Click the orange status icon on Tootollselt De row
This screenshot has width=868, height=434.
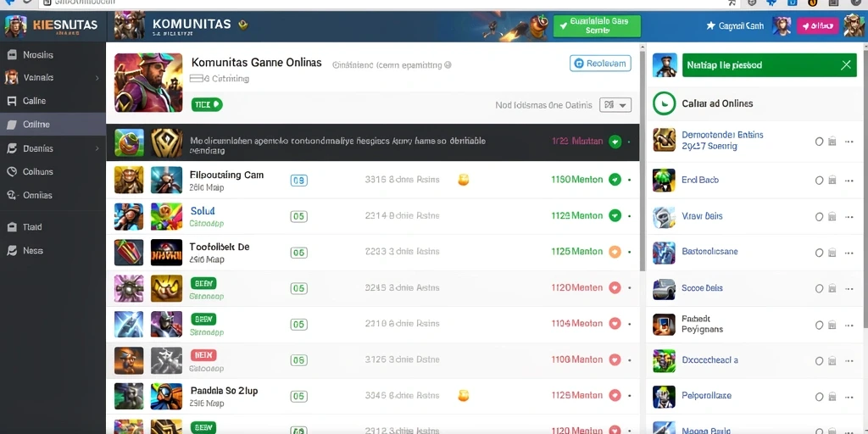point(615,251)
